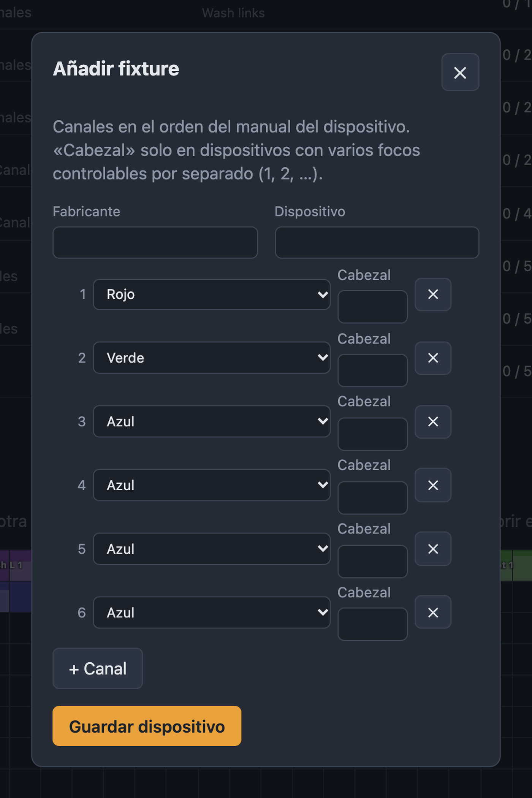Close the Añadir fixture dialog
Image resolution: width=532 pixels, height=798 pixels.
460,72
